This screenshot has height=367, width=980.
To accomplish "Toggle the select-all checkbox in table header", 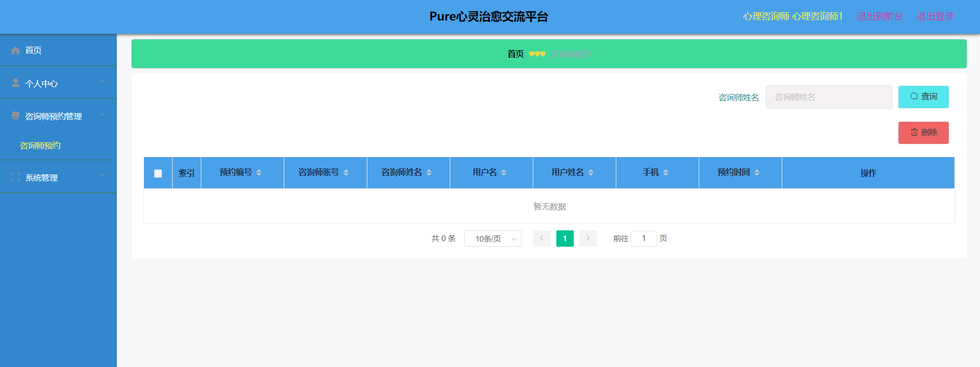I will pyautogui.click(x=158, y=174).
